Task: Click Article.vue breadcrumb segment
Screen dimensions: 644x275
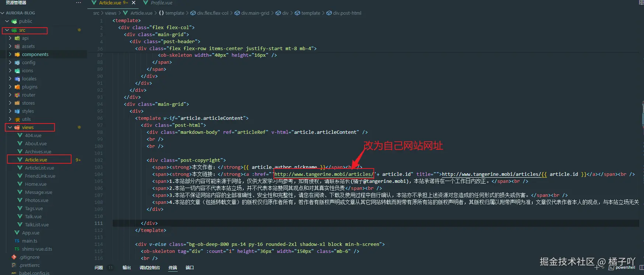Action: 142,13
